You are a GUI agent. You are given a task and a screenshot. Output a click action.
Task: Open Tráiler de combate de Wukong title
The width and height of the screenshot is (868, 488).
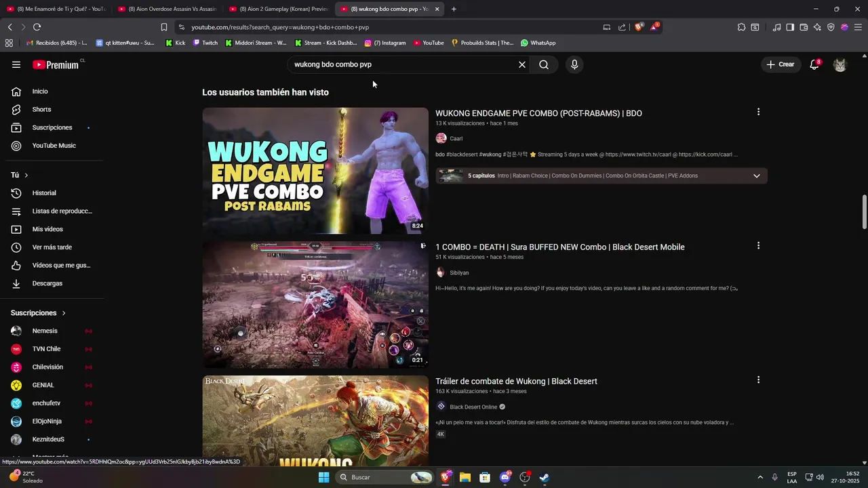516,382
